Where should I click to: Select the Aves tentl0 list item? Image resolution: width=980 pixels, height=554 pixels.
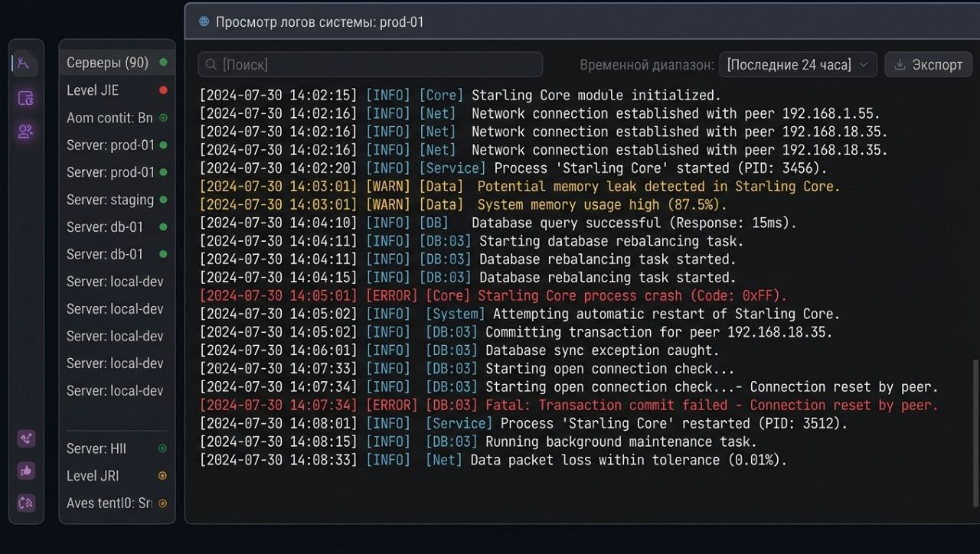tap(109, 503)
